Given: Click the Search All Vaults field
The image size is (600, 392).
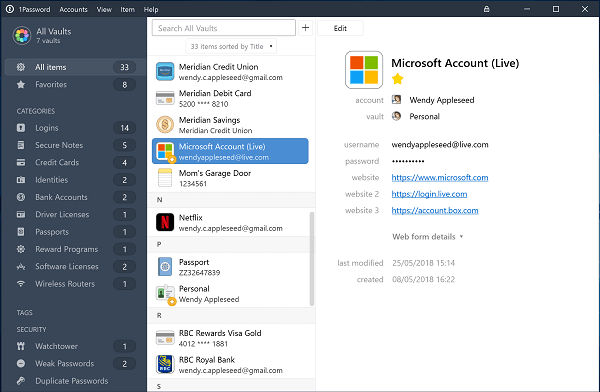Looking at the screenshot, I should (x=224, y=28).
